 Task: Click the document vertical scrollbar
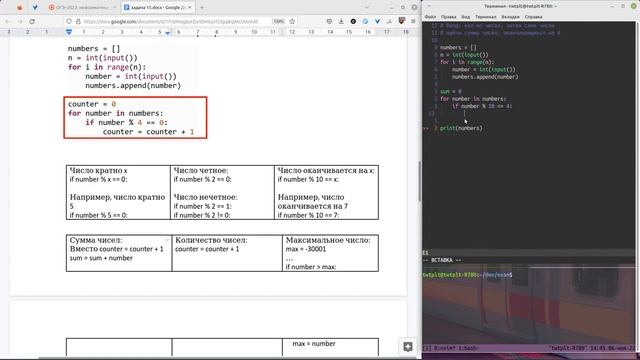[419, 182]
